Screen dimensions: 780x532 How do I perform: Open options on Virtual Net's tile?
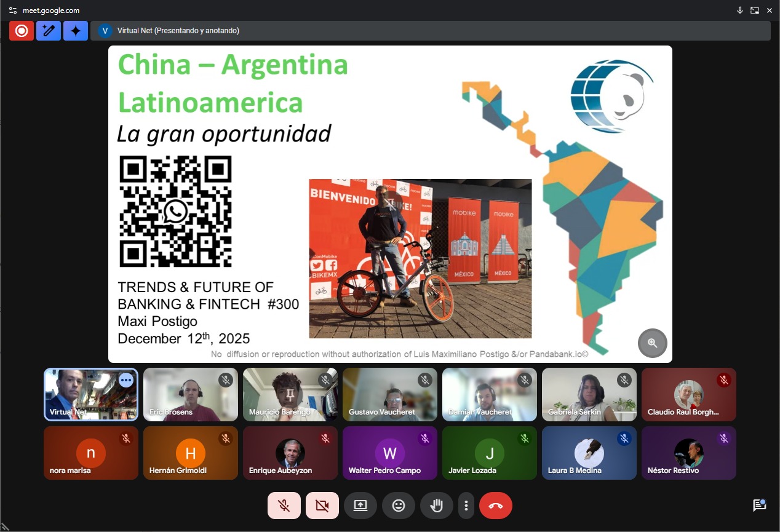[126, 380]
